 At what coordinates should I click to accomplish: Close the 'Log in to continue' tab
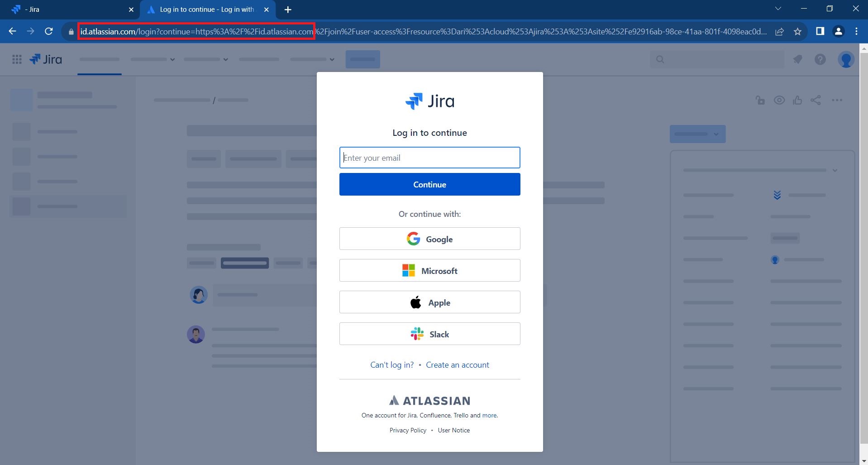(x=267, y=10)
